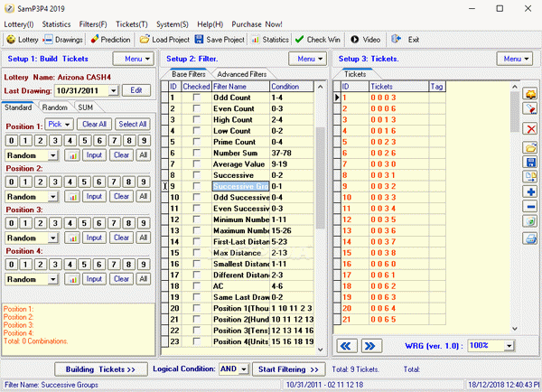Click the blue plus icon beside tickets
The image size is (542, 392).
coord(530,191)
